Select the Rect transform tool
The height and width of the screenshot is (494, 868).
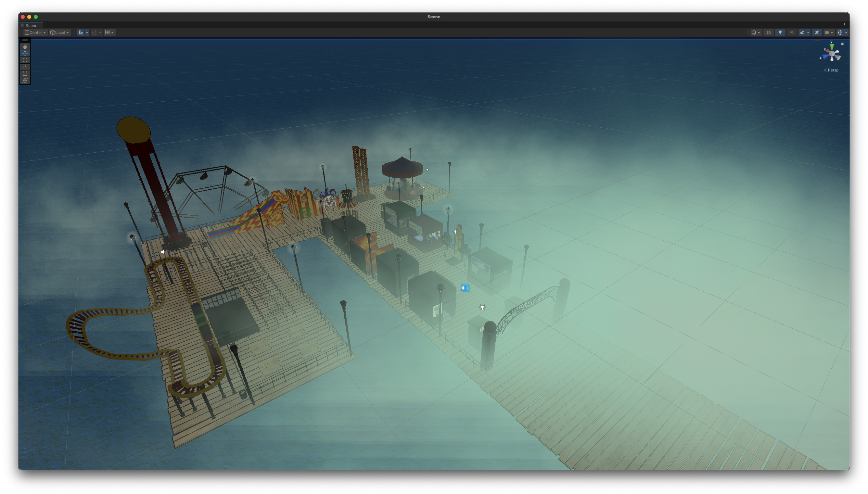(25, 74)
